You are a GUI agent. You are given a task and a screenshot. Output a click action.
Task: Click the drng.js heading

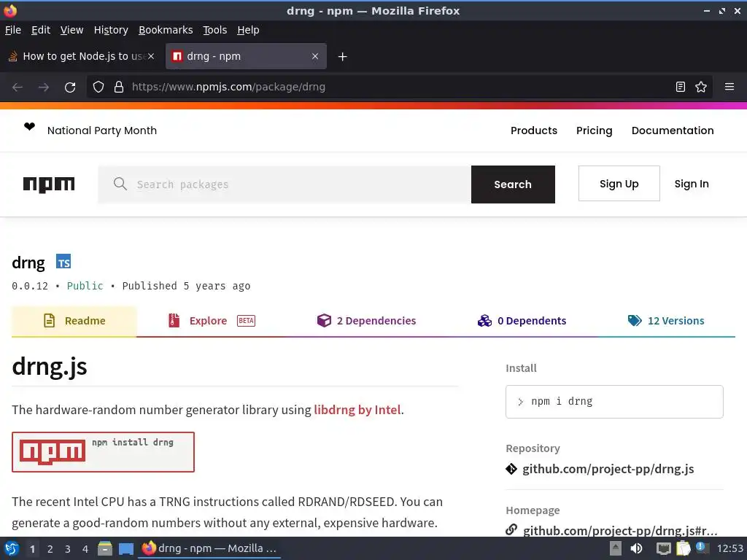pos(50,367)
